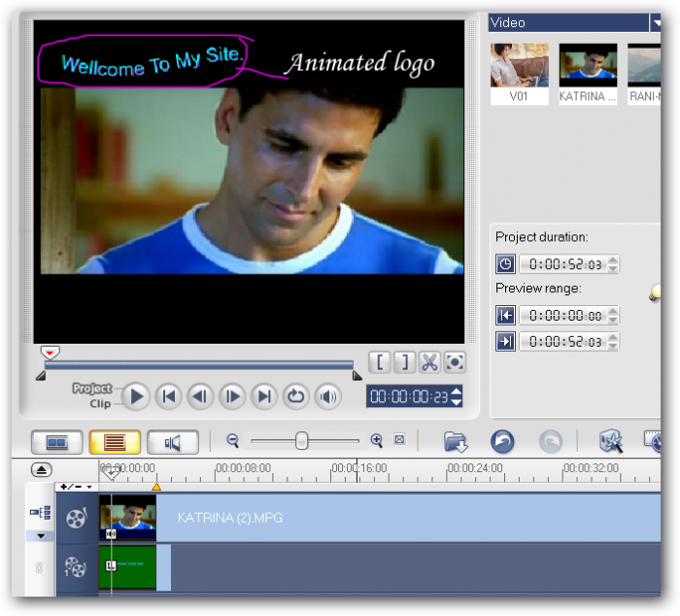Click the right trim handle
The height and width of the screenshot is (616, 680).
pyautogui.click(x=357, y=376)
